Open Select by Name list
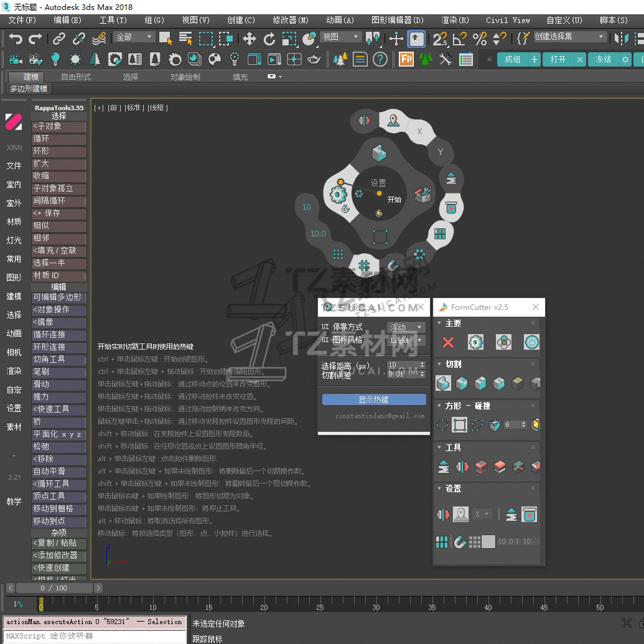 point(185,39)
